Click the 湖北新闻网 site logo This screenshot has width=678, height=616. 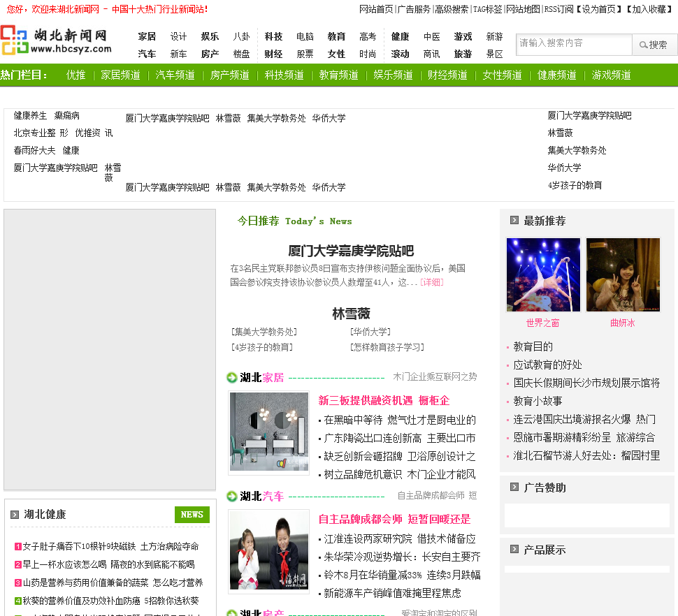[56, 41]
